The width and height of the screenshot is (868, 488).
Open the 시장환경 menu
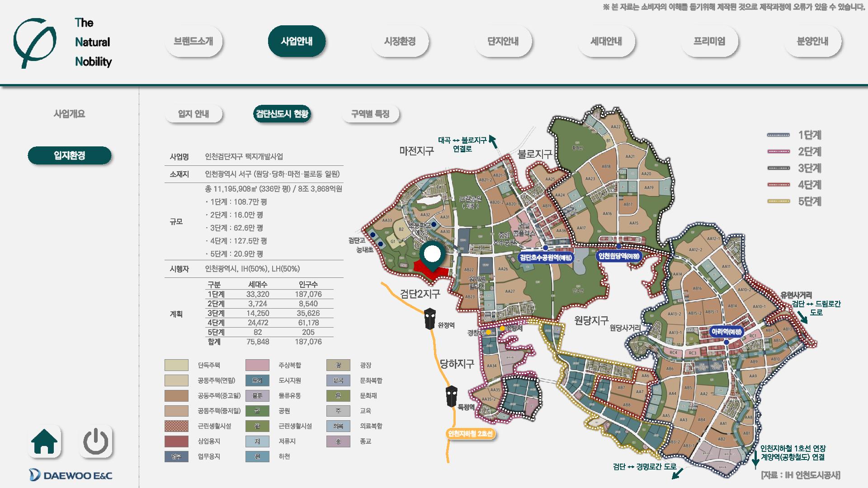(x=400, y=42)
